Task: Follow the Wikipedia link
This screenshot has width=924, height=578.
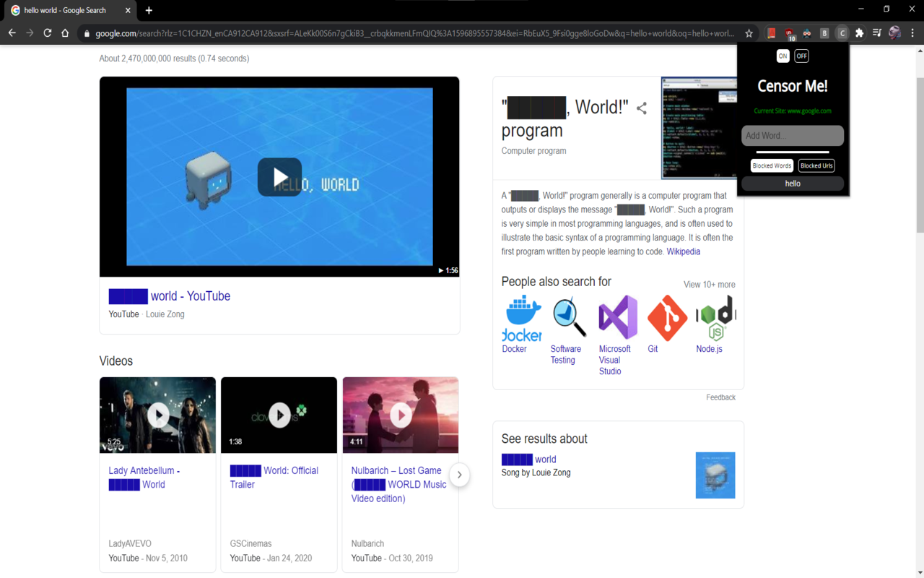Action: tap(684, 251)
